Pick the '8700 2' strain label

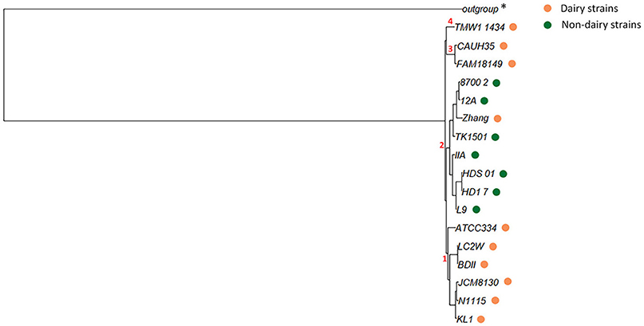(x=474, y=82)
